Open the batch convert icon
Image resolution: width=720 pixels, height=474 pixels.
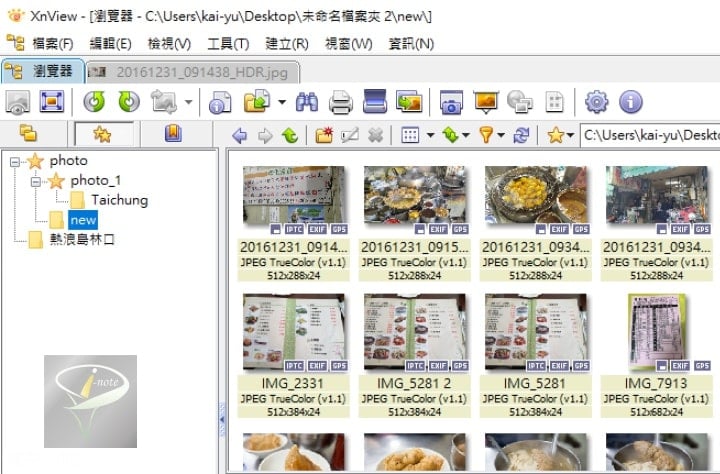tap(409, 102)
